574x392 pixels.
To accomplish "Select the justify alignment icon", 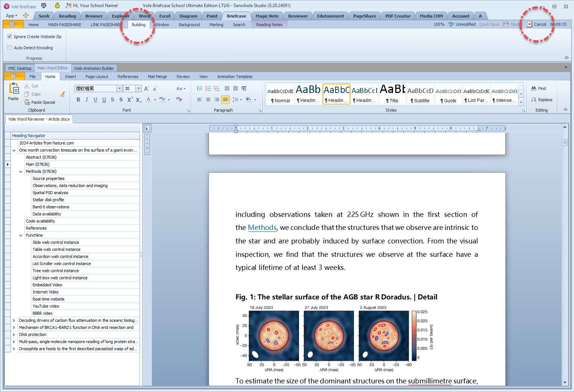I will pyautogui.click(x=225, y=100).
